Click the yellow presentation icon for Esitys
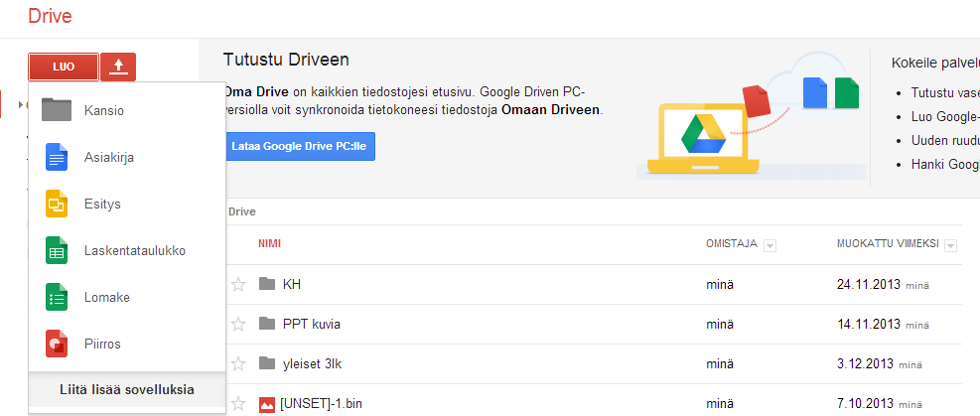This screenshot has width=980, height=416. tap(57, 205)
